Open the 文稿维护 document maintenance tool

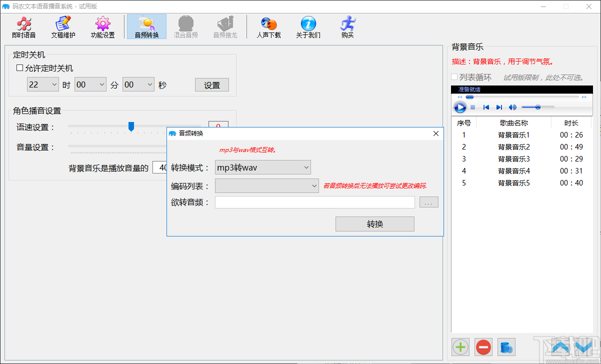click(63, 26)
